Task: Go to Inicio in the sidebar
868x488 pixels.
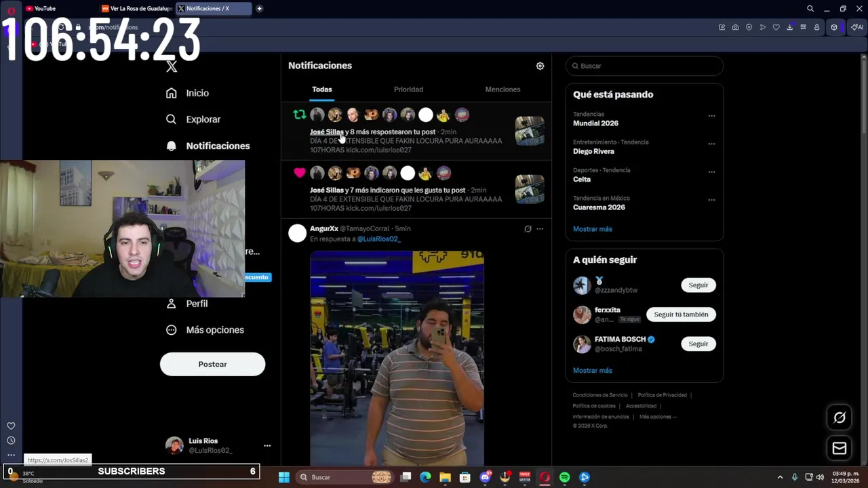Action: (187, 93)
